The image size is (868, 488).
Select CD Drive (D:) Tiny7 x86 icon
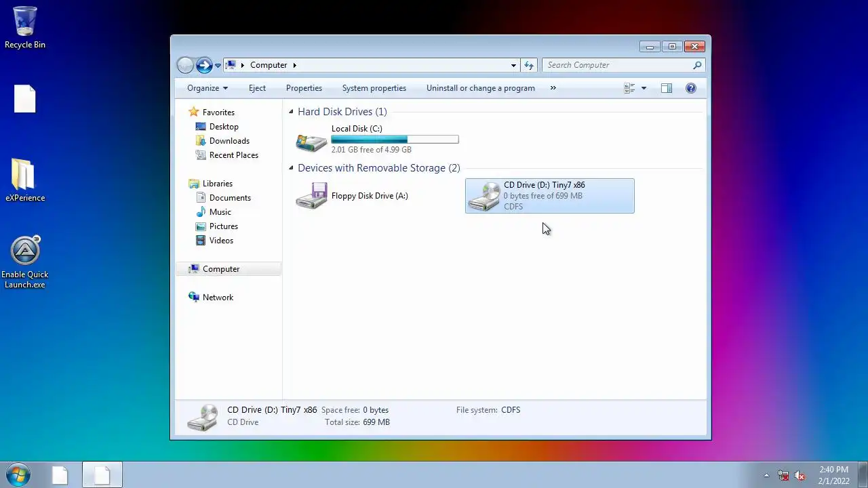tap(484, 196)
